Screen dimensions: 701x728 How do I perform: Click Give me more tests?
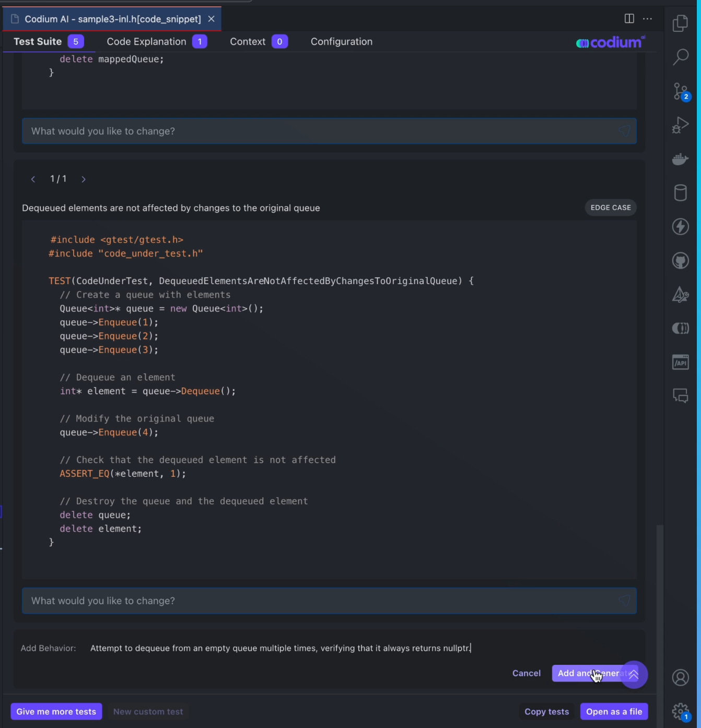click(56, 711)
